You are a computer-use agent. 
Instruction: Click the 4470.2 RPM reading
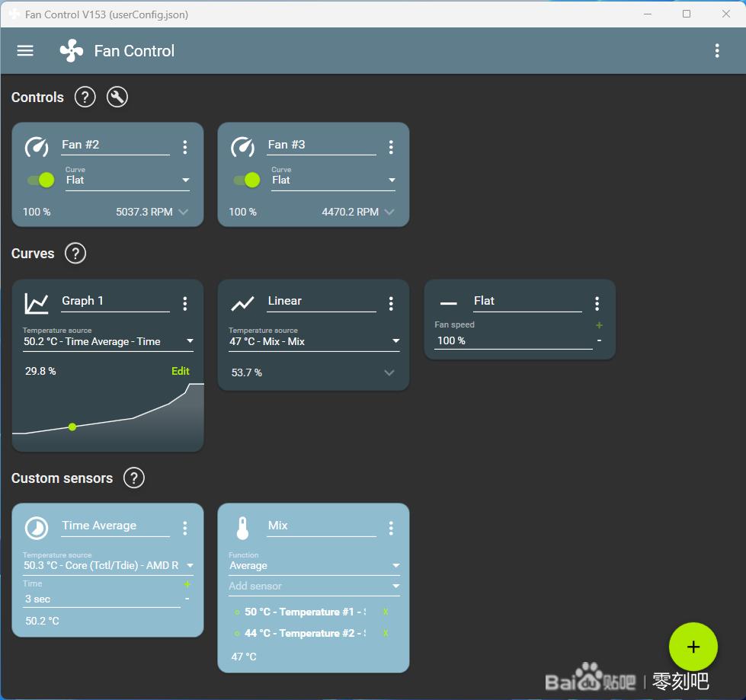click(x=351, y=212)
